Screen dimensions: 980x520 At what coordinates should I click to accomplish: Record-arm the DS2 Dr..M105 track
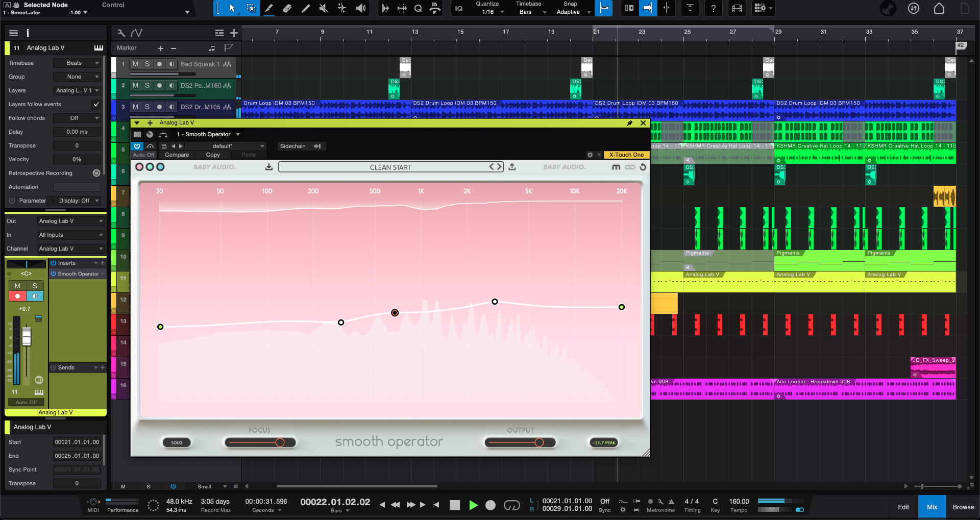(159, 107)
